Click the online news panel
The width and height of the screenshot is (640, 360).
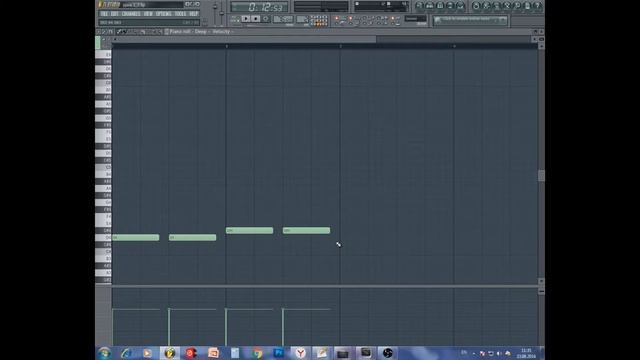470,20
